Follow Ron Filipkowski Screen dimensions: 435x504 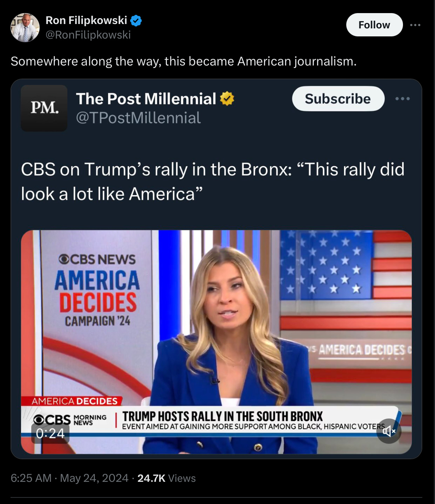(374, 25)
